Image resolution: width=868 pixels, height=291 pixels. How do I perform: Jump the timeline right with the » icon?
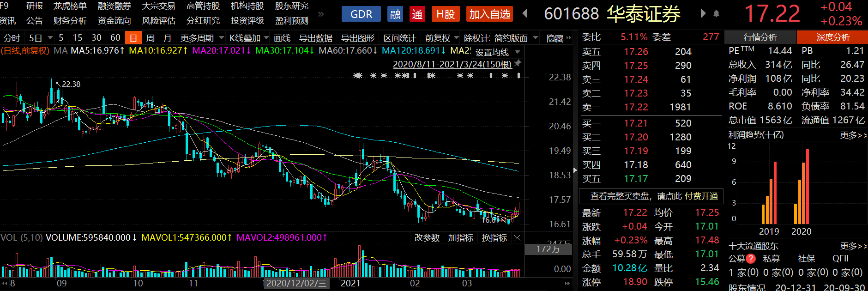[567, 284]
